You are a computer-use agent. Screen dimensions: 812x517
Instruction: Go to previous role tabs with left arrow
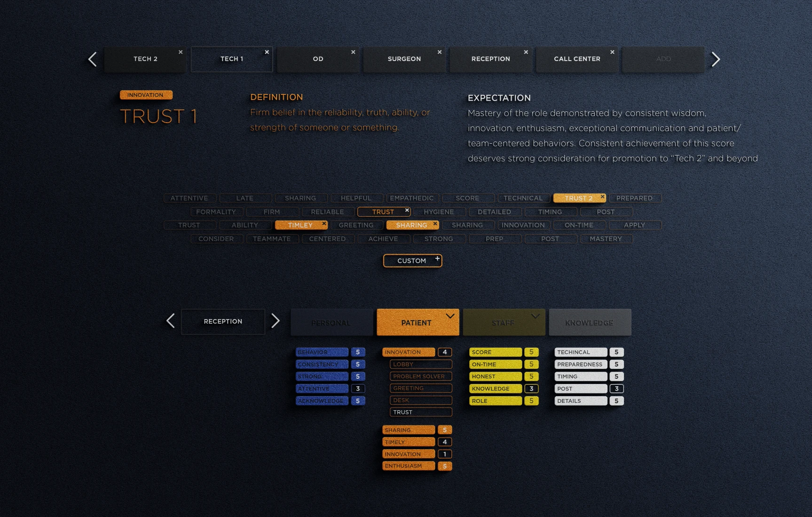[93, 59]
